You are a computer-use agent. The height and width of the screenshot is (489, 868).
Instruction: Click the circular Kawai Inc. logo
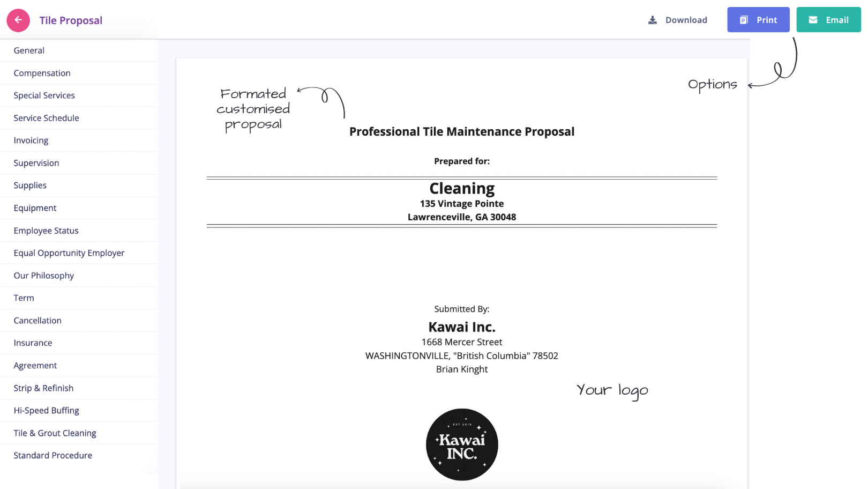[461, 444]
